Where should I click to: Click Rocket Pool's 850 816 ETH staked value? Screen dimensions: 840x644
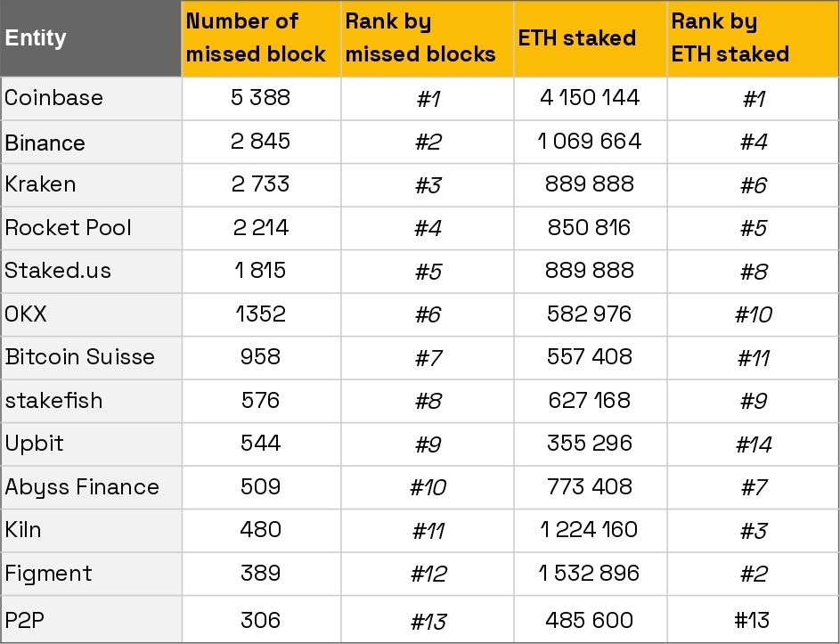coord(590,228)
